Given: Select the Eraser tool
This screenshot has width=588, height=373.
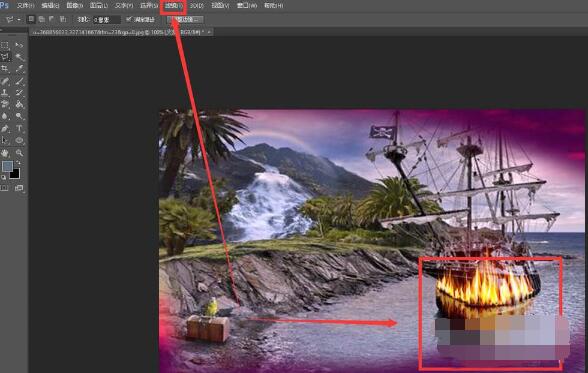Looking at the screenshot, I should 5,104.
